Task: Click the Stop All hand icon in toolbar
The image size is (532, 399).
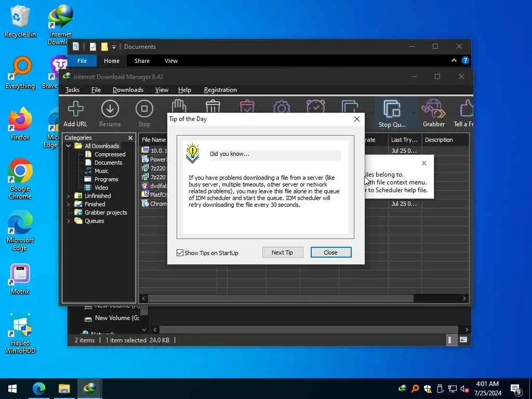Action: (x=179, y=106)
